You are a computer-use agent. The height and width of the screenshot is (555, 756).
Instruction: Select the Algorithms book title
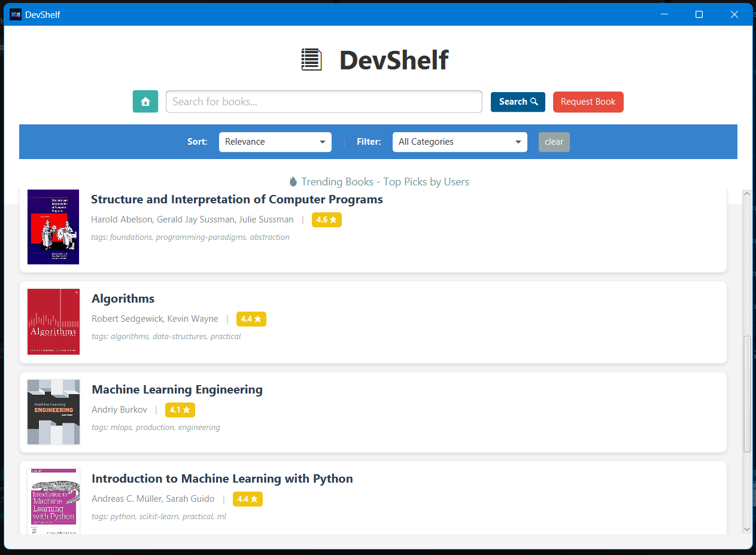pos(123,298)
